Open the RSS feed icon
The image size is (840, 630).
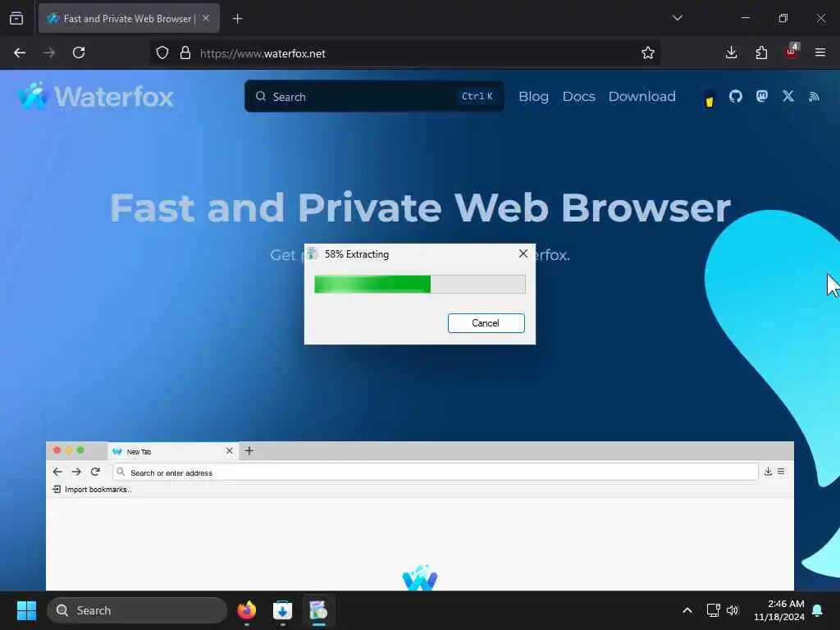click(x=815, y=97)
